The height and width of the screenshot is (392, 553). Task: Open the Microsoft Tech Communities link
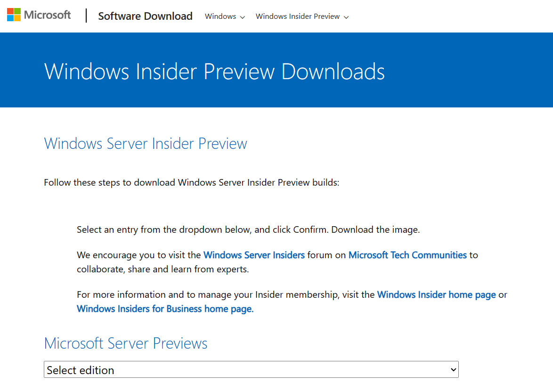click(407, 255)
